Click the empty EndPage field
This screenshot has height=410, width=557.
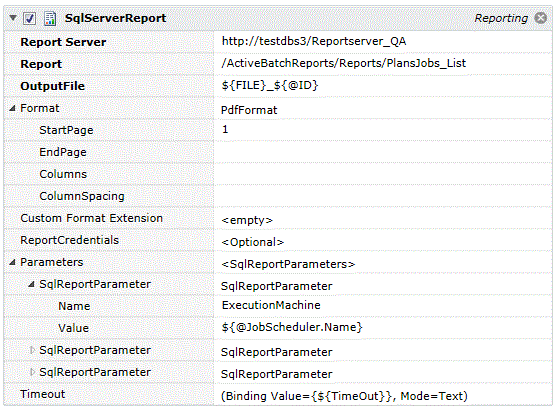[x=383, y=152]
